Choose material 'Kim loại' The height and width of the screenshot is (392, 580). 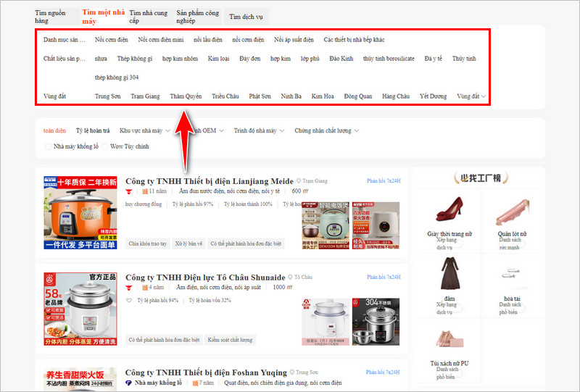pos(218,59)
